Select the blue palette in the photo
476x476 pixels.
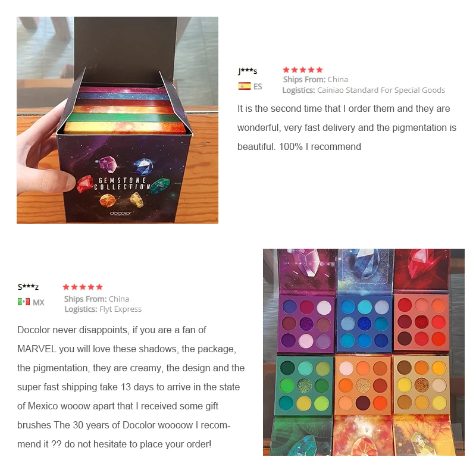(x=364, y=324)
